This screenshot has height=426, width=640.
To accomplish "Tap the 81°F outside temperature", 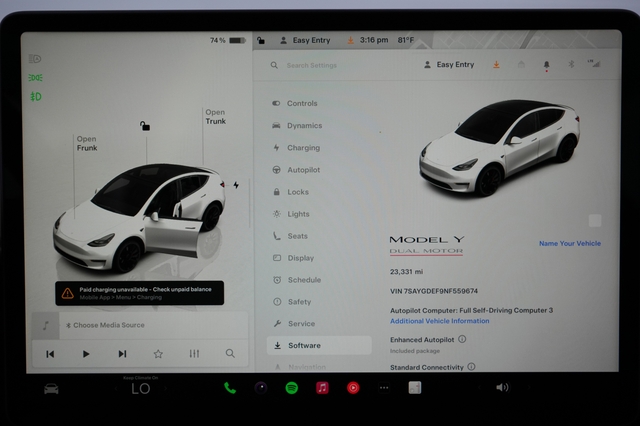I will (406, 40).
